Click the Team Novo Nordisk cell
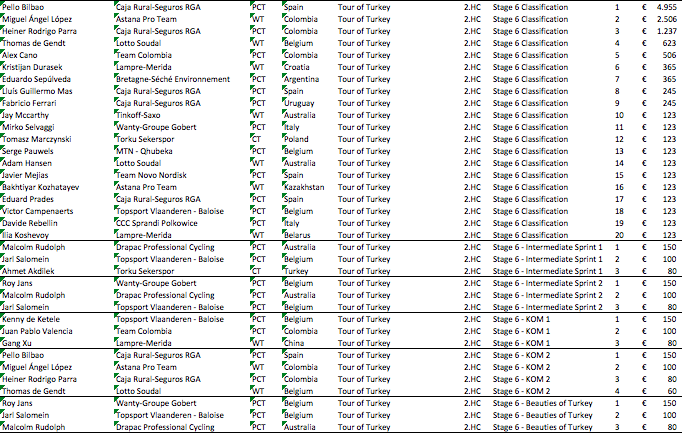This screenshot has height=433, width=682. [x=151, y=175]
